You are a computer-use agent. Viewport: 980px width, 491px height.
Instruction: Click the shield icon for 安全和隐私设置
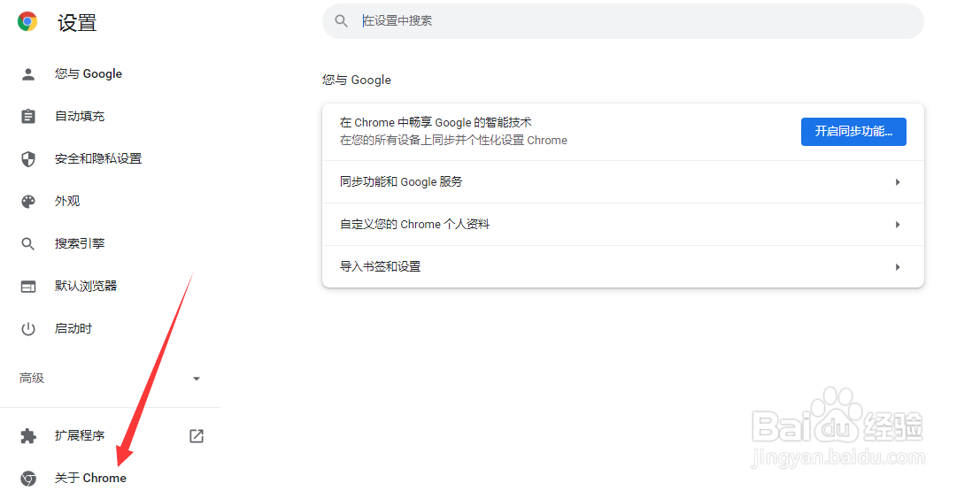tap(28, 158)
